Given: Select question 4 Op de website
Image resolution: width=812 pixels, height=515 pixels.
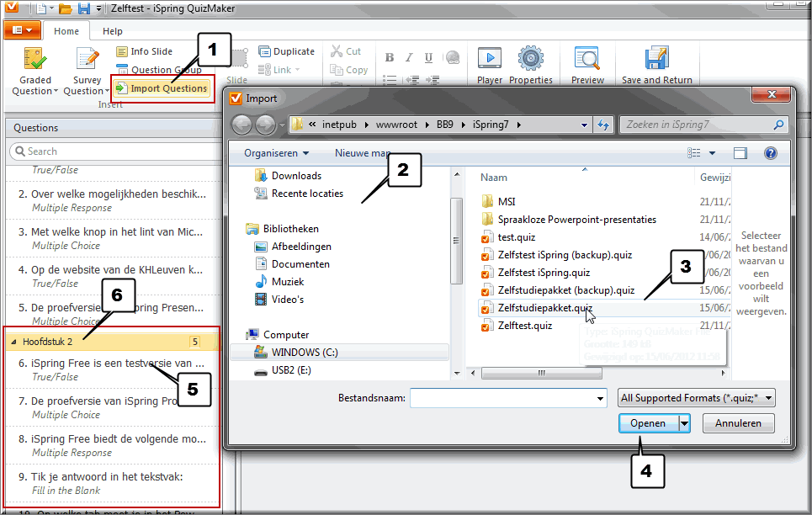Looking at the screenshot, I should coord(113,276).
